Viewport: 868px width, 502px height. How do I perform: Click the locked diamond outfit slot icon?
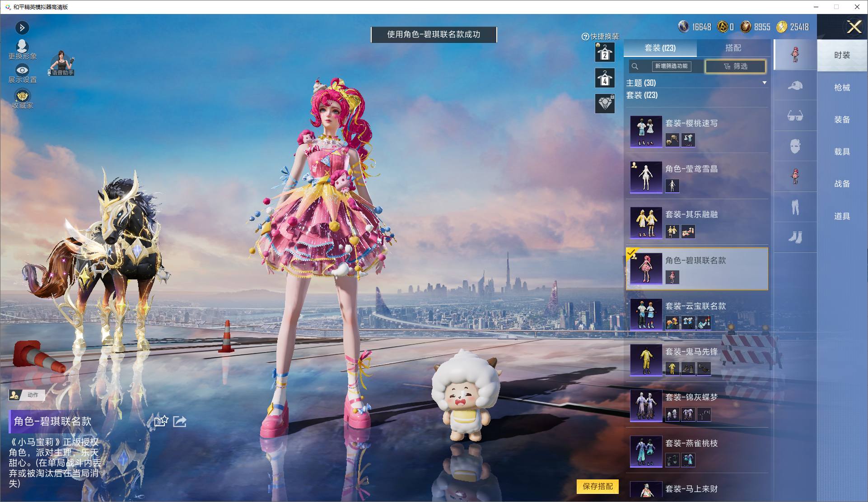[x=605, y=103]
